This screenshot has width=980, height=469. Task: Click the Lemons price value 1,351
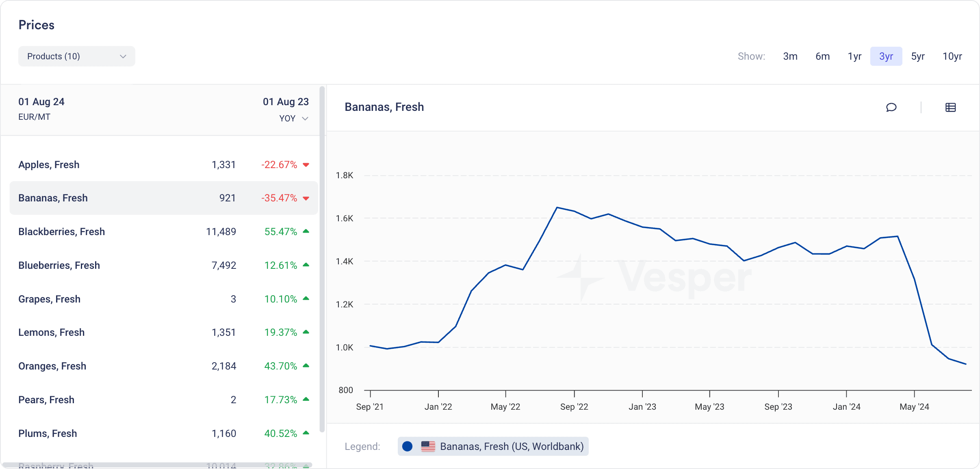tap(223, 332)
